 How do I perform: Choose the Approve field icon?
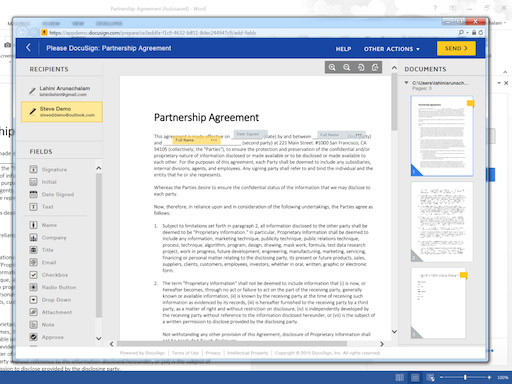click(x=33, y=337)
